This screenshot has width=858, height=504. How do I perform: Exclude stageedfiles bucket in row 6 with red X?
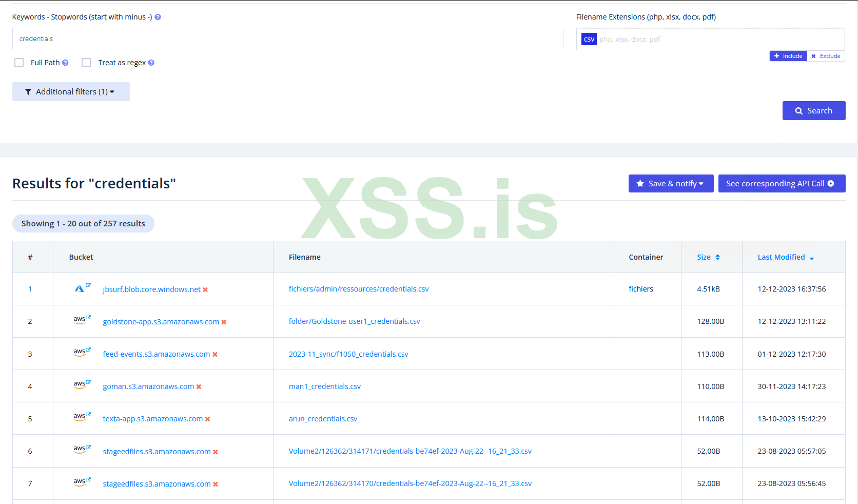click(216, 452)
